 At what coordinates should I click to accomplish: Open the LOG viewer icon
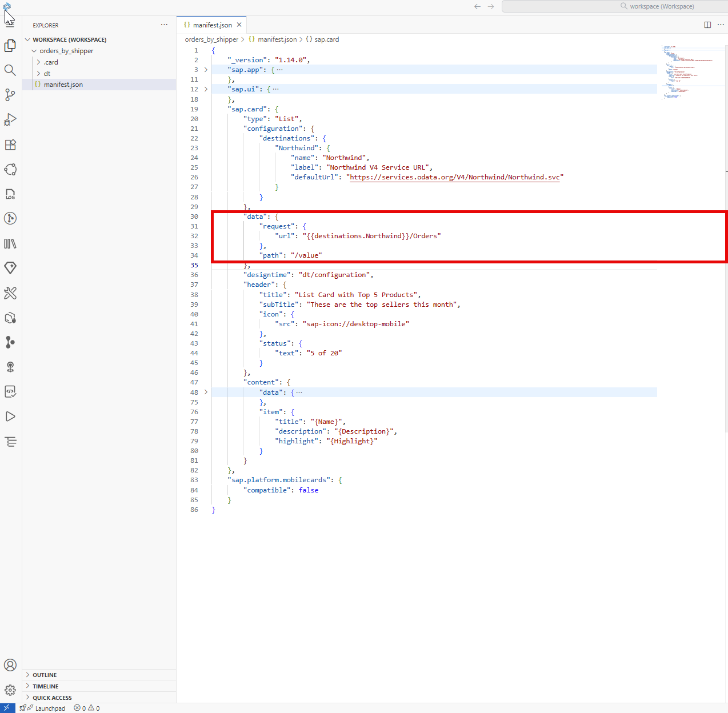[10, 194]
